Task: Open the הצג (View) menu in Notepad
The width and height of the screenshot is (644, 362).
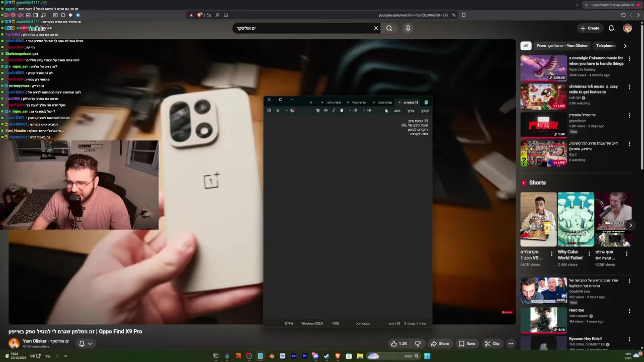Action: coord(397,111)
